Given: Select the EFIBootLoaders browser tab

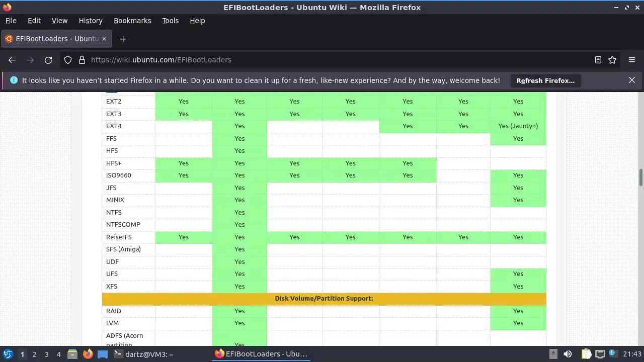Looking at the screenshot, I should coord(55,39).
